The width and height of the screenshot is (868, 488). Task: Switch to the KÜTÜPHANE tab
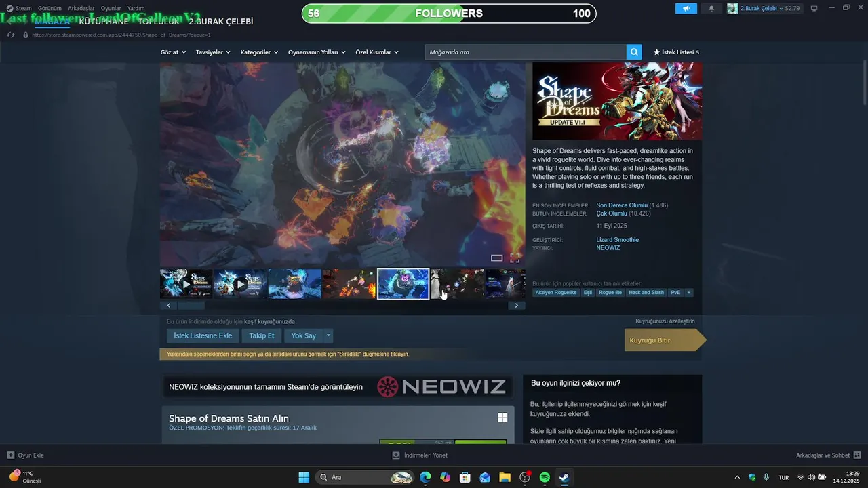click(x=104, y=22)
